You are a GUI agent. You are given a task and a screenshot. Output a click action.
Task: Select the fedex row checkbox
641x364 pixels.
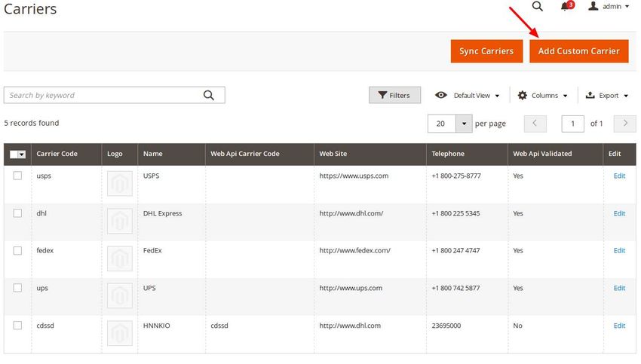(17, 250)
